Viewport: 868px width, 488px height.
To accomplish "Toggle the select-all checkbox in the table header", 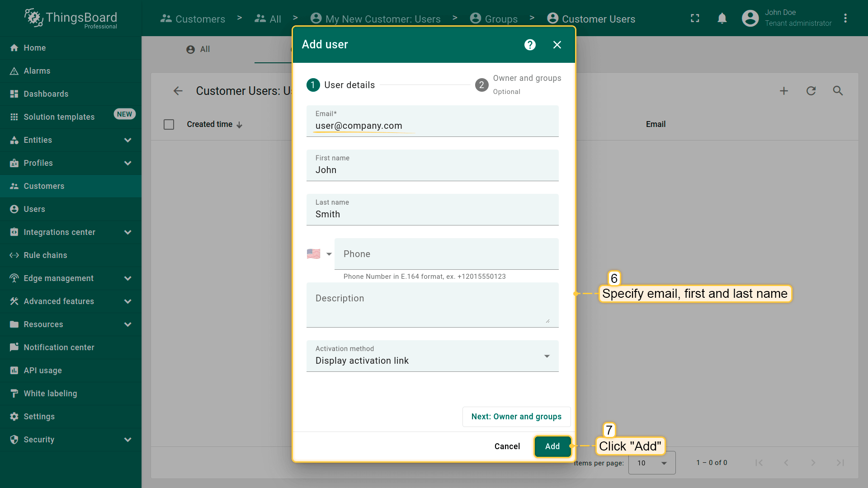I will click(169, 124).
